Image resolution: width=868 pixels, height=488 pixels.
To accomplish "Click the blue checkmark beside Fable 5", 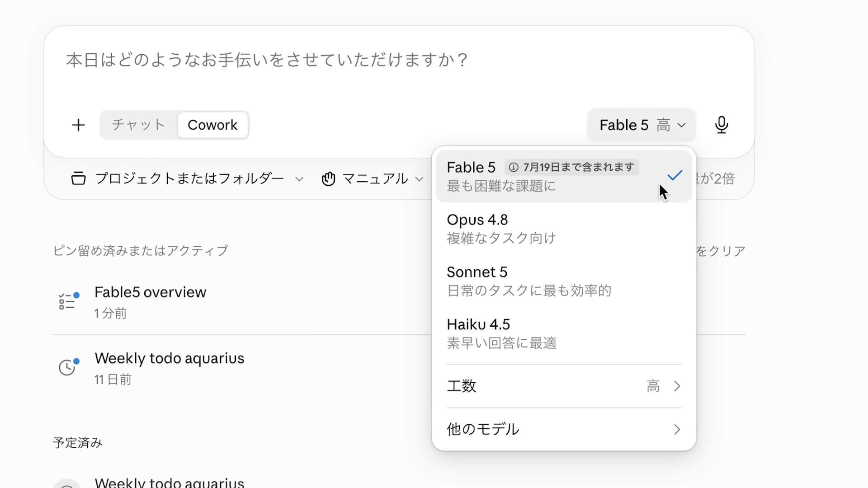I will coord(675,175).
